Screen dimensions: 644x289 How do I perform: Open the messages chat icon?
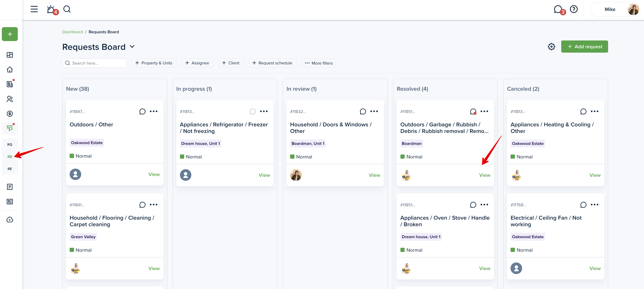[x=558, y=10]
